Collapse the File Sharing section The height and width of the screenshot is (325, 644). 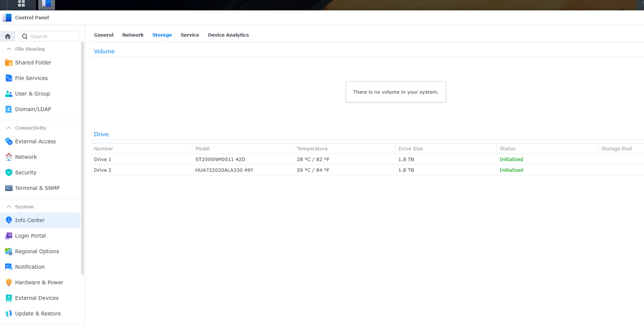[x=8, y=49]
